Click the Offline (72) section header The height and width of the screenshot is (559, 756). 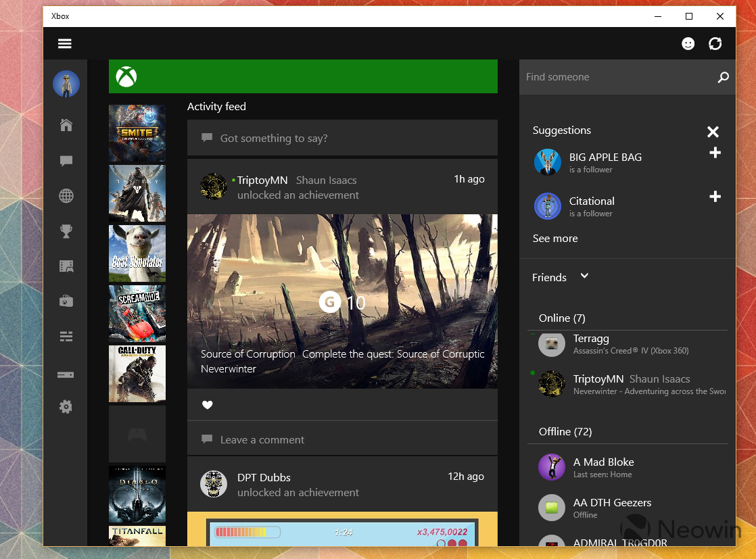565,431
